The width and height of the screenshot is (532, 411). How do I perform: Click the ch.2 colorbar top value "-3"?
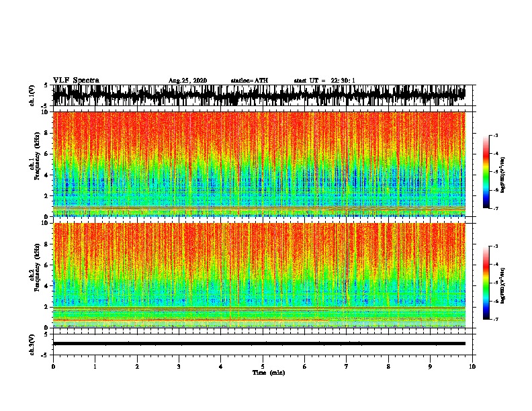coord(496,246)
